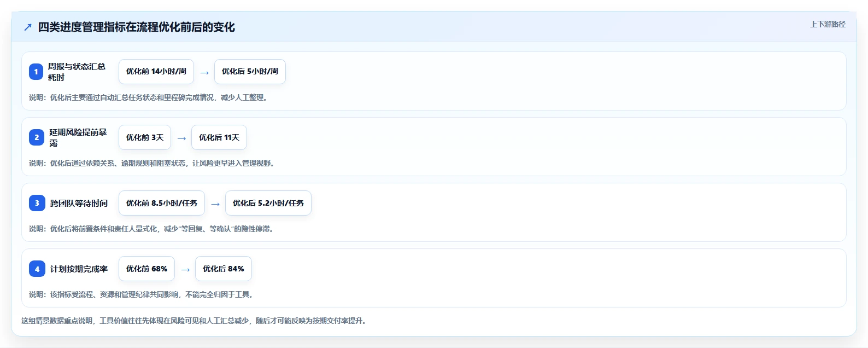Click the note starting 说明：该指标受流程
868x348 pixels.
pyautogui.click(x=141, y=294)
